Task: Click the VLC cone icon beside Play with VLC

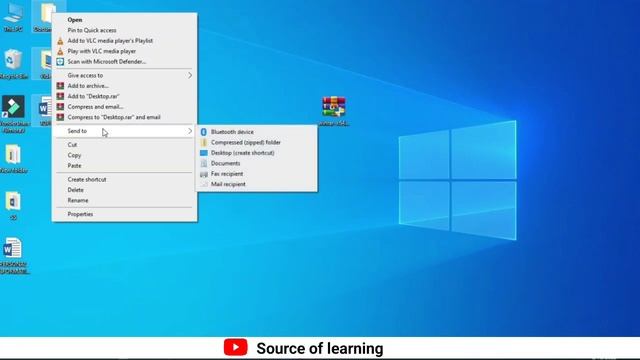Action: point(60,51)
